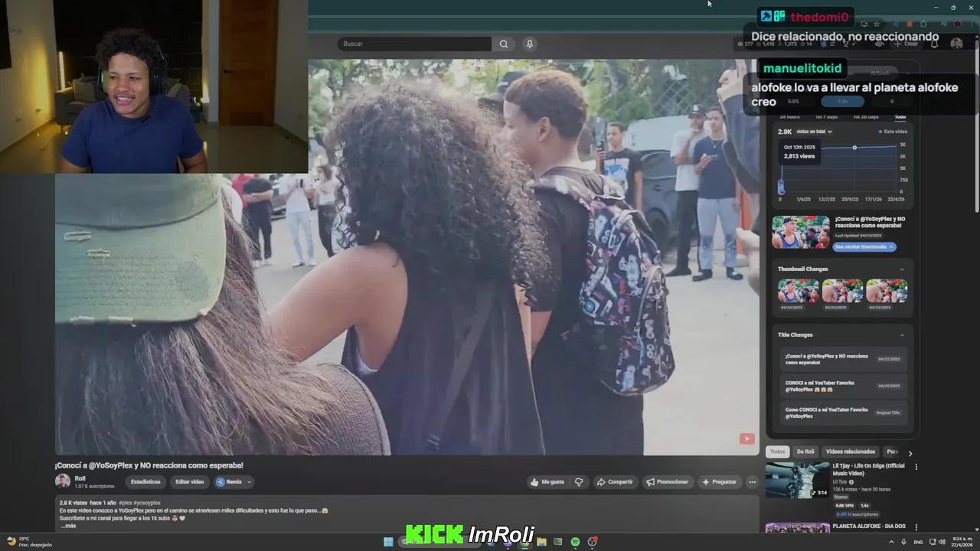Click the Preguntar button
The height and width of the screenshot is (551, 980).
click(x=719, y=482)
